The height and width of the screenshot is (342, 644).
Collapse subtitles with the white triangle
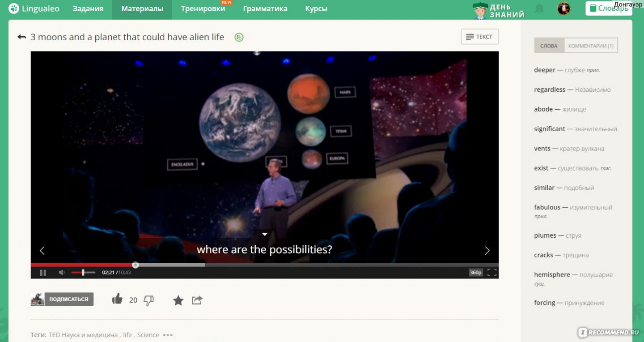pos(265,234)
